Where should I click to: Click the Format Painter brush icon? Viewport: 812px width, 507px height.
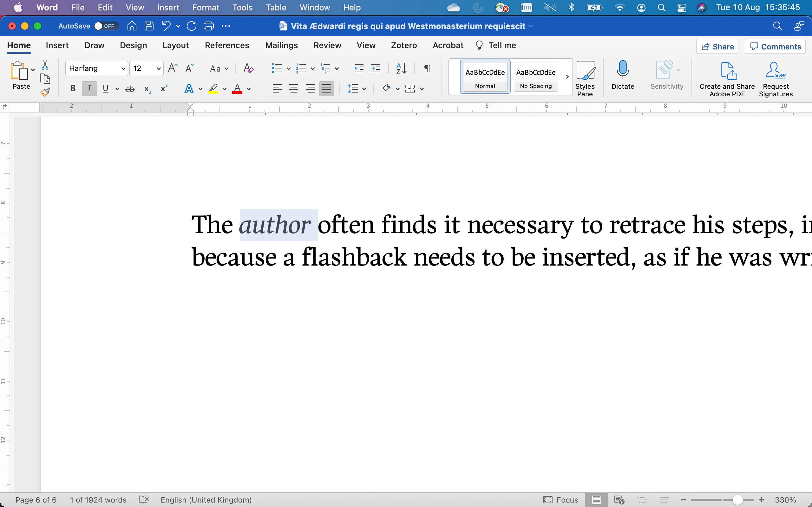[45, 92]
